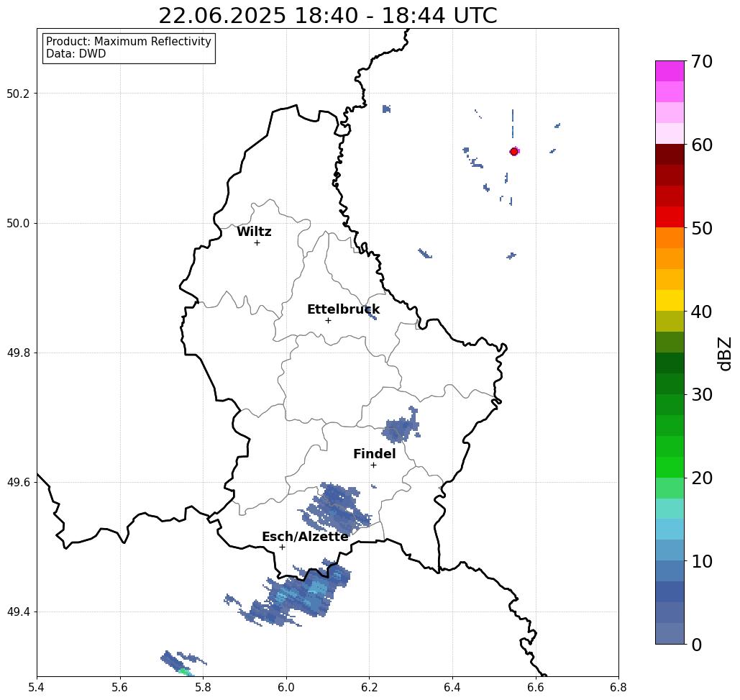Screen dimensions: 740x700
Task: Click the yellow colorbar segment above 40
Action: [x=670, y=300]
